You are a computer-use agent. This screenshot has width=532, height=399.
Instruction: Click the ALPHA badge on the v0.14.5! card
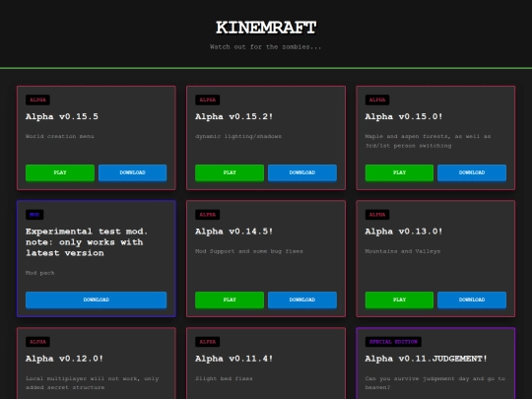[x=208, y=215]
